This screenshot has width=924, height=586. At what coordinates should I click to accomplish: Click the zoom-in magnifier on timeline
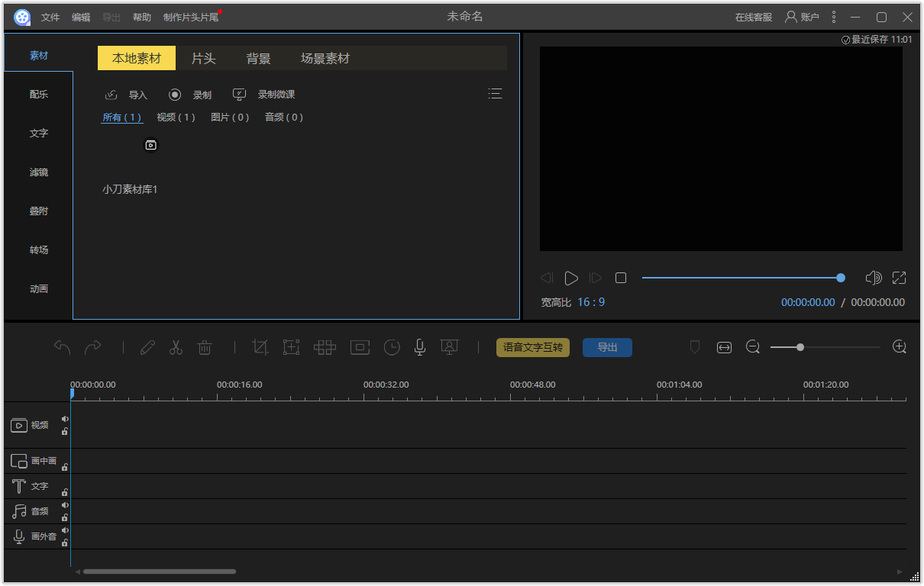click(x=900, y=347)
